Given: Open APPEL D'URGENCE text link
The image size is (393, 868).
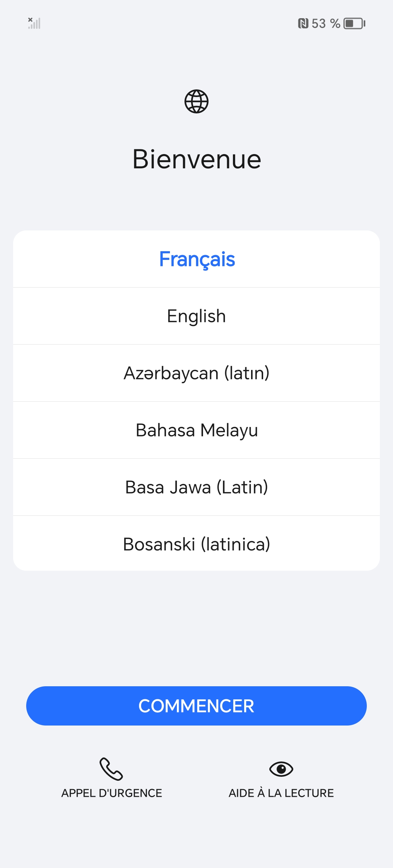Looking at the screenshot, I should click(x=111, y=793).
